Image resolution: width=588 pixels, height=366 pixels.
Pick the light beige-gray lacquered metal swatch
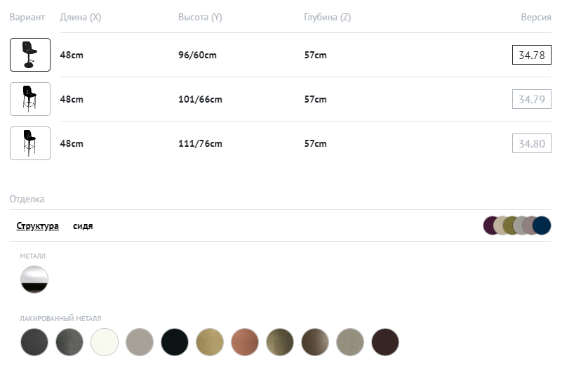tap(140, 342)
